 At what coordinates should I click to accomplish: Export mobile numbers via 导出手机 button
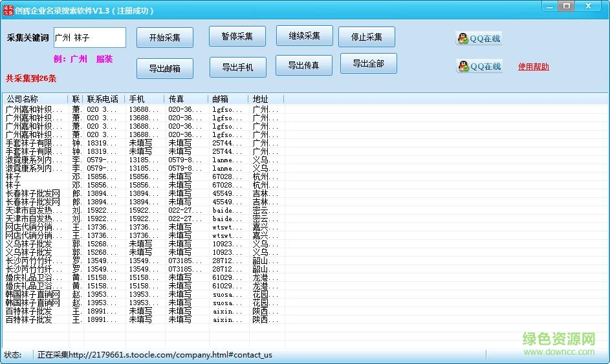pyautogui.click(x=237, y=67)
